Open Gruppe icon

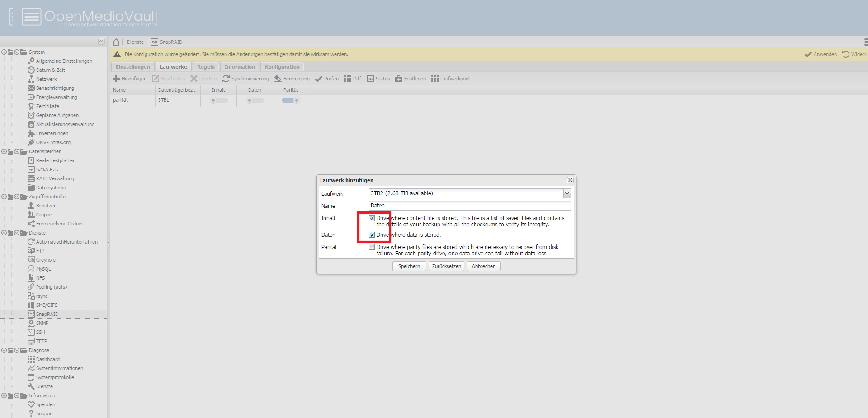click(31, 215)
